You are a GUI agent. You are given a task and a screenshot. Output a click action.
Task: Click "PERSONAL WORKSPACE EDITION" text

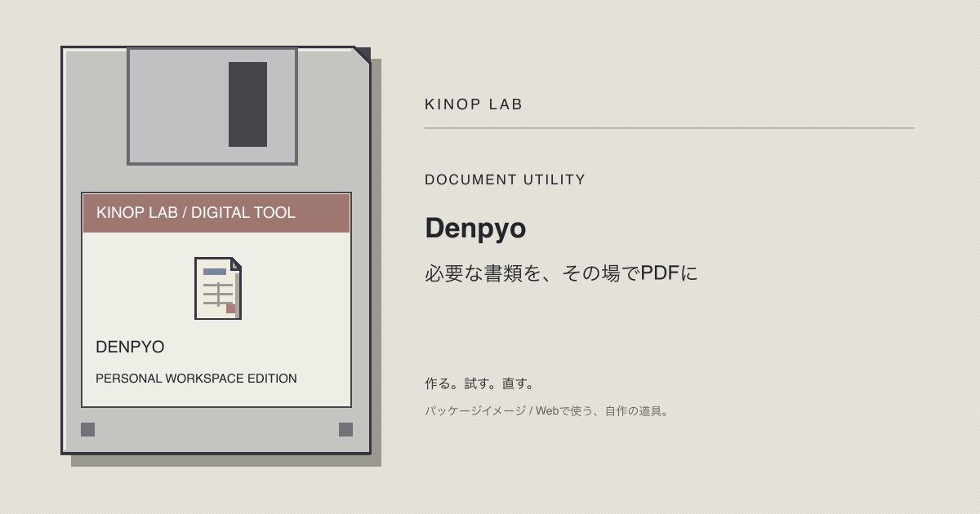(196, 379)
